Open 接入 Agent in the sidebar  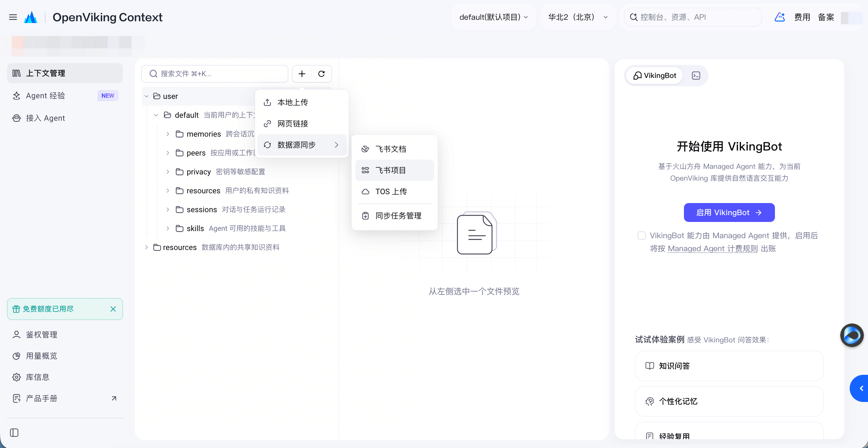pyautogui.click(x=65, y=118)
